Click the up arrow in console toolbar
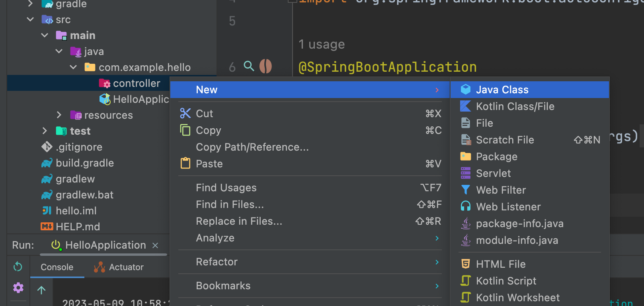This screenshot has width=644, height=306. [x=41, y=290]
